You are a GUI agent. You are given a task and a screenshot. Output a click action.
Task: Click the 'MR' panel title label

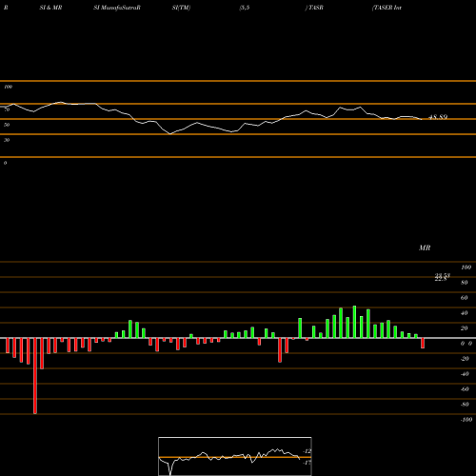coord(425,248)
